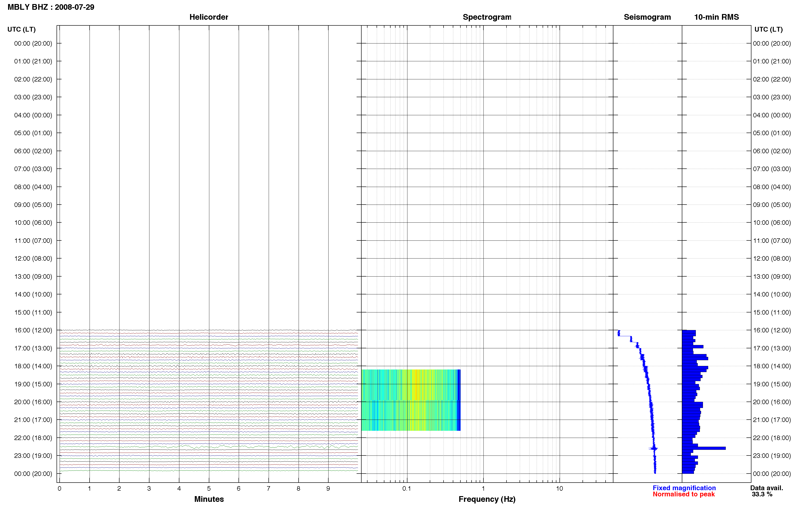Click the Minutes axis title
The image size is (812, 508).
[x=209, y=499]
